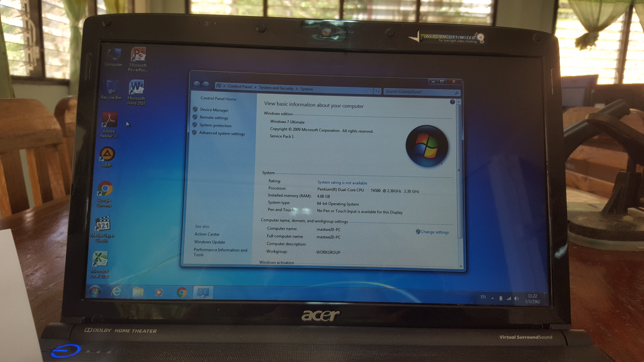Minimize the System window
The width and height of the screenshot is (644, 362).
(433, 81)
